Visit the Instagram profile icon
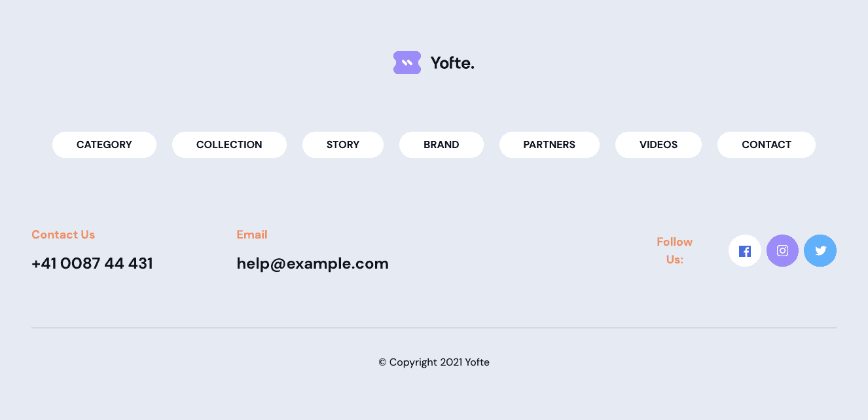This screenshot has width=868, height=420. click(782, 251)
